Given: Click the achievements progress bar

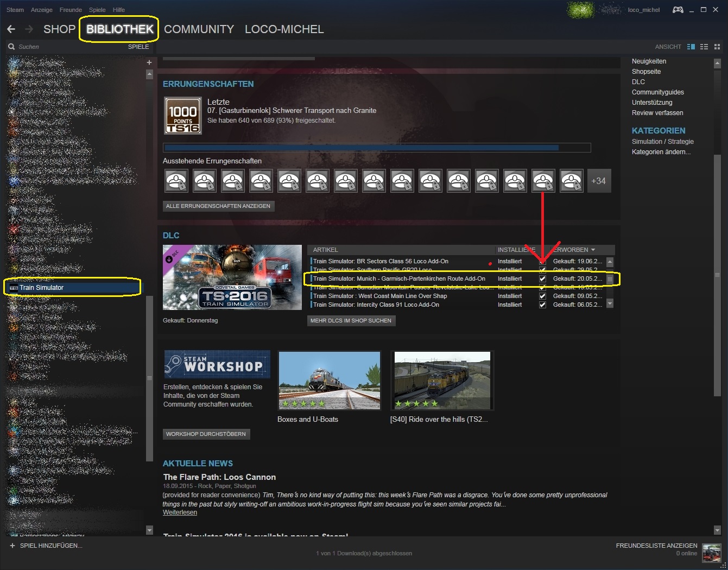Looking at the screenshot, I should pyautogui.click(x=377, y=148).
